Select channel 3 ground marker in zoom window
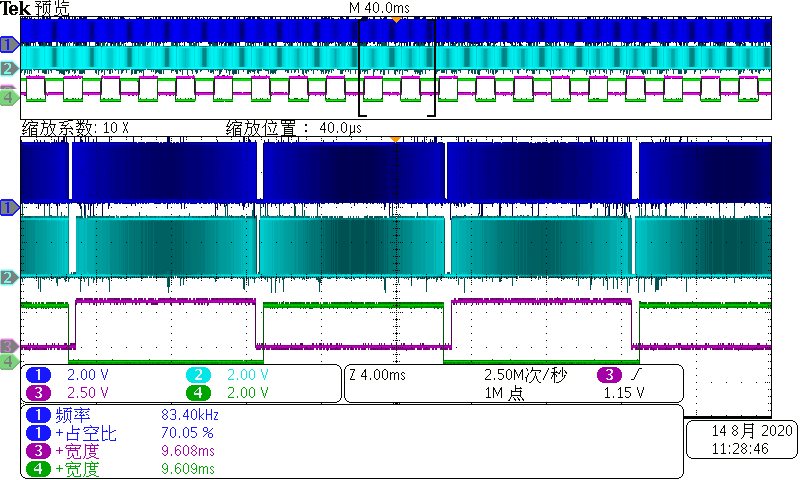The image size is (800, 480). tap(9, 346)
